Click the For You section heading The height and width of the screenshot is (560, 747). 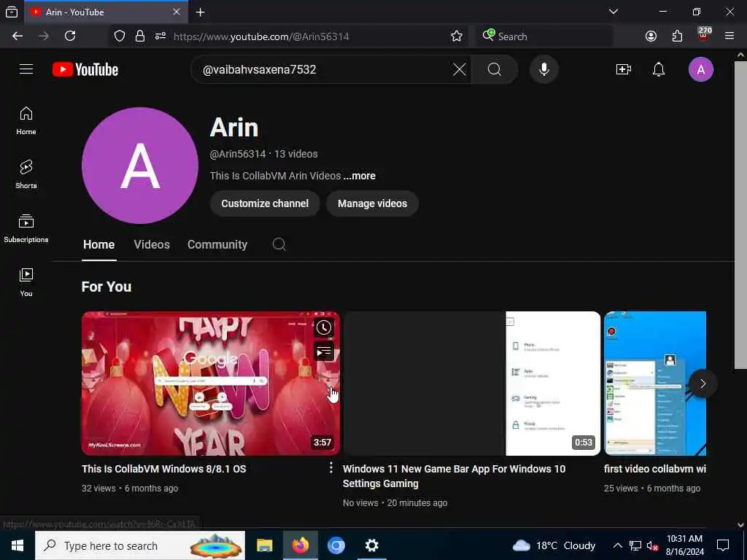[x=107, y=287]
